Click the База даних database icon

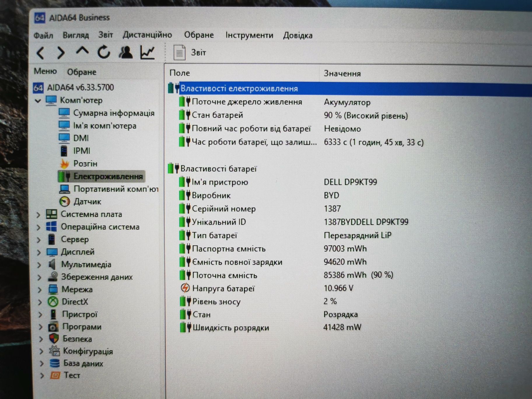click(55, 363)
